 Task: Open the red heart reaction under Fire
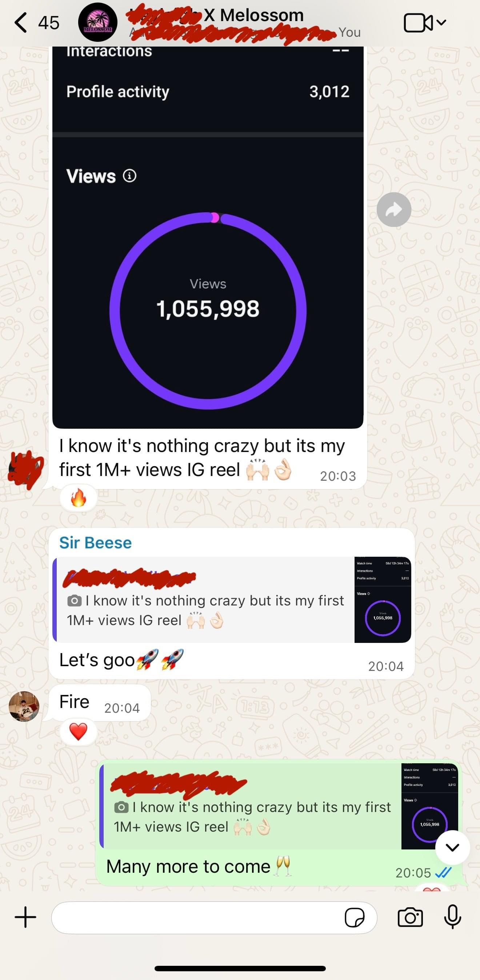point(78,732)
